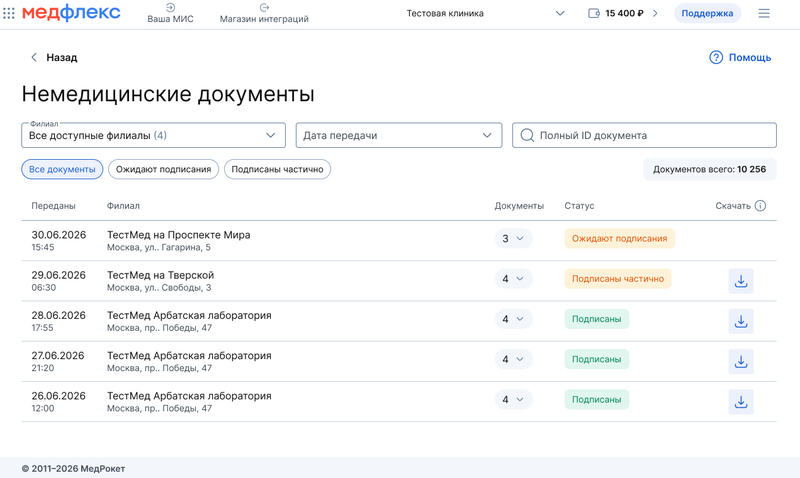Open the Дата передачи dropdown
This screenshot has width=800, height=478.
pos(399,135)
